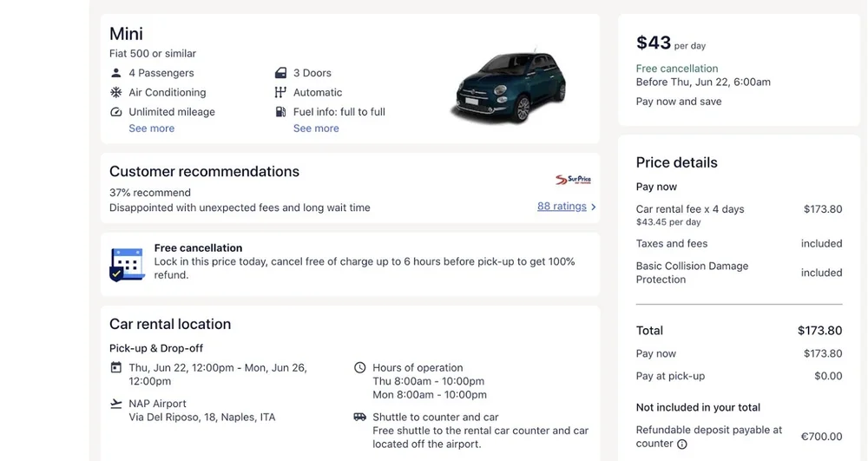Click the NAP Airport airplane icon
Image resolution: width=868 pixels, height=461 pixels.
point(116,404)
